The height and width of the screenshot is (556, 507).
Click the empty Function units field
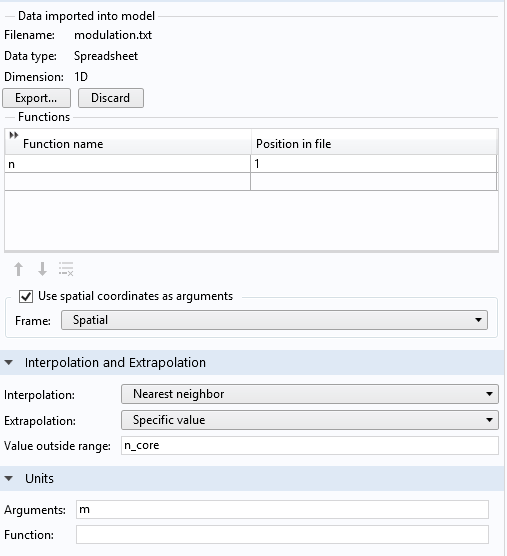282,534
